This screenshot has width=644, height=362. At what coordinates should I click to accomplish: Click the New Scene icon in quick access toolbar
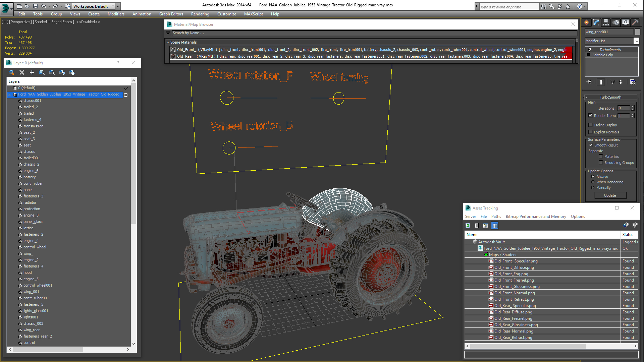point(19,6)
